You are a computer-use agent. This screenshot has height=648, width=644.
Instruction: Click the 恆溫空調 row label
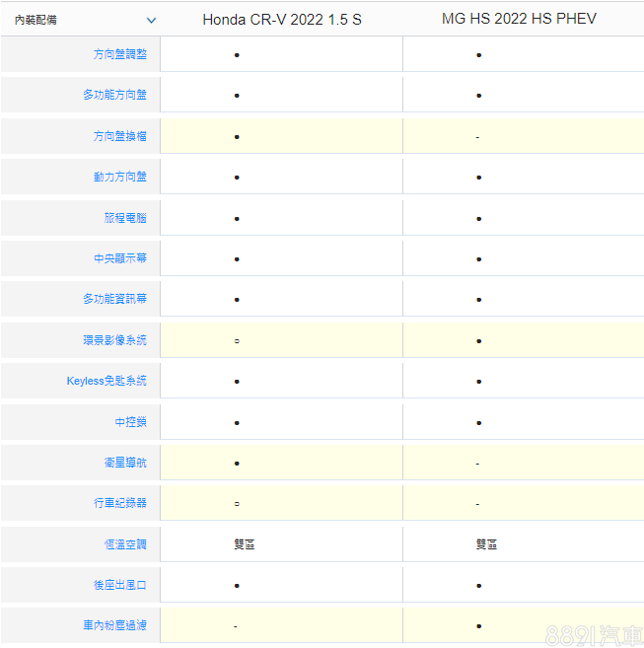(125, 544)
